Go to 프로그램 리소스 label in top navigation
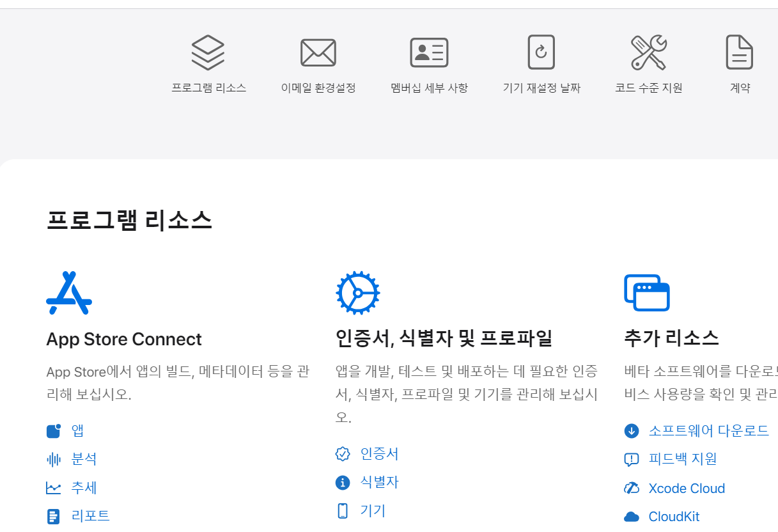 [x=208, y=88]
